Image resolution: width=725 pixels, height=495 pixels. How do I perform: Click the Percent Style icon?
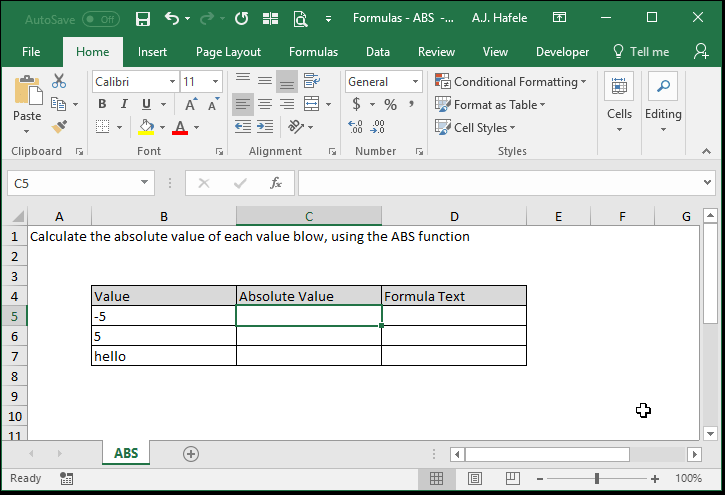pos(390,104)
